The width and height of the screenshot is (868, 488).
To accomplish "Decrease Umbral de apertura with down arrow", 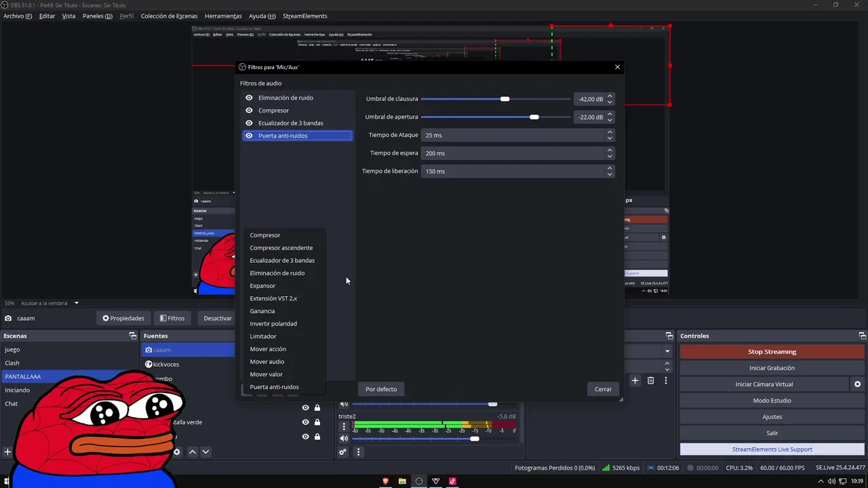I will pyautogui.click(x=610, y=120).
